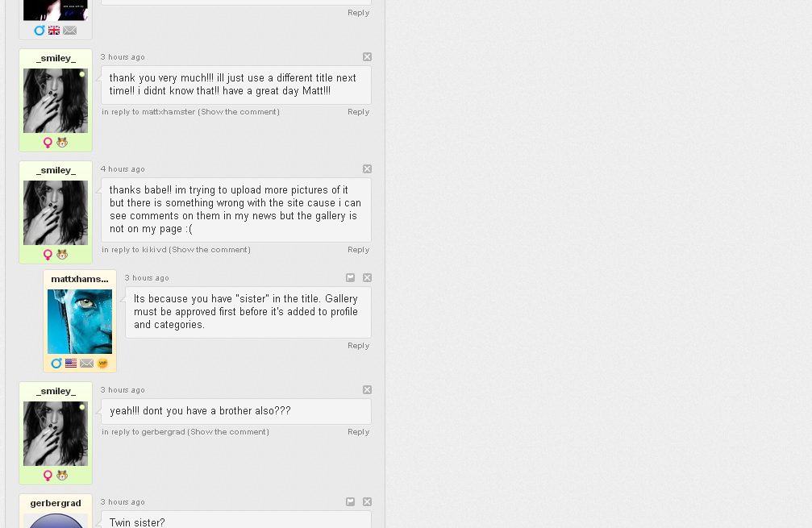812x528 pixels.
Task: Flag mattxhamster's comment about "sister" title
Action: 351,278
